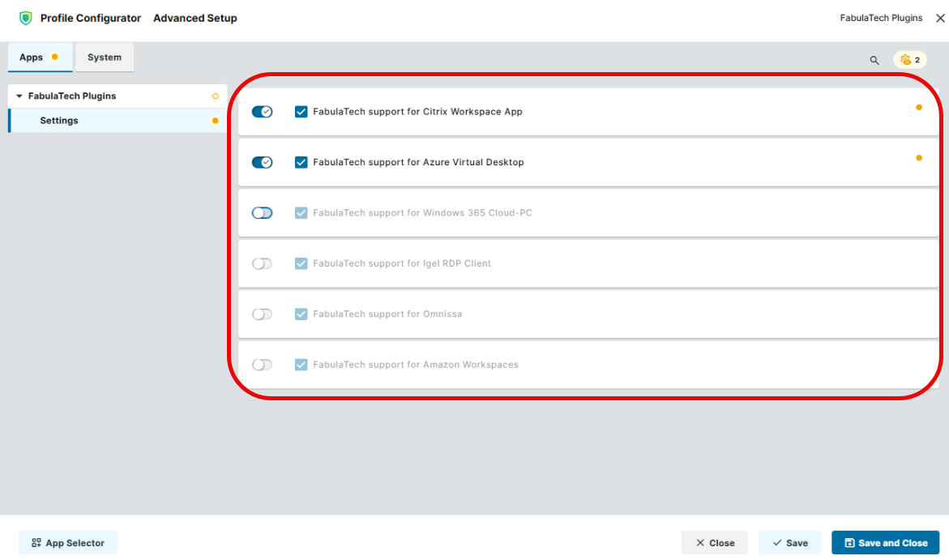
Task: Switch to the System tab
Action: tap(105, 58)
